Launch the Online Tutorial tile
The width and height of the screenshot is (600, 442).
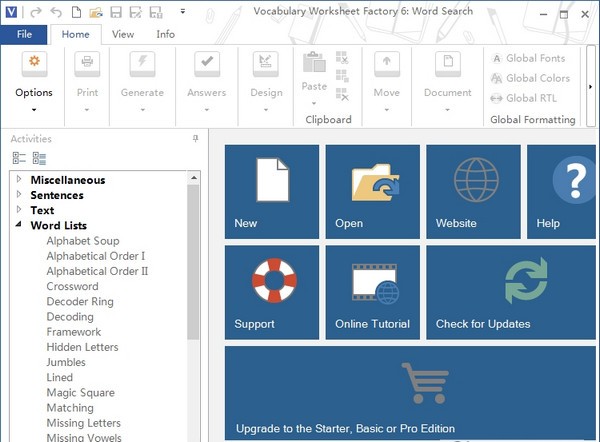click(372, 291)
